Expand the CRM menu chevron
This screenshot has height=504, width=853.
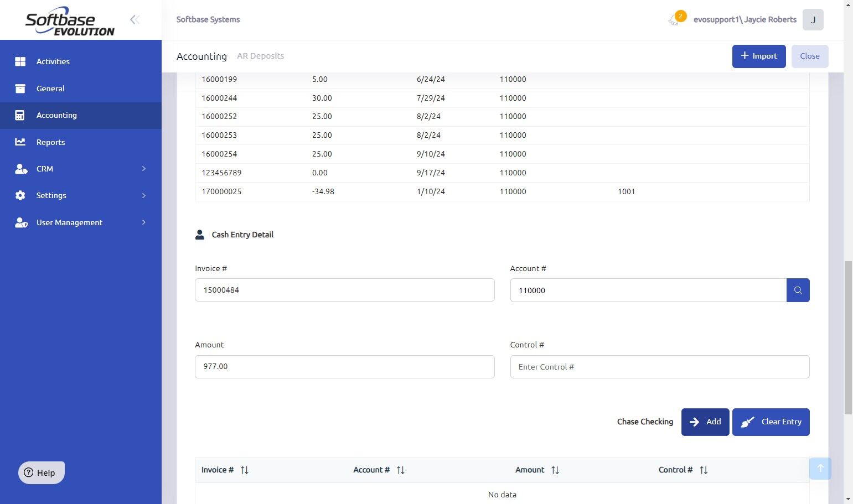144,169
